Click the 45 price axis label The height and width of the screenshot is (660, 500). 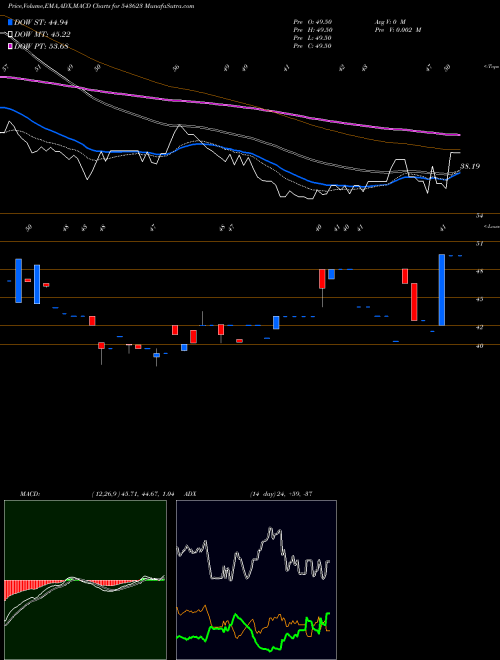[479, 299]
